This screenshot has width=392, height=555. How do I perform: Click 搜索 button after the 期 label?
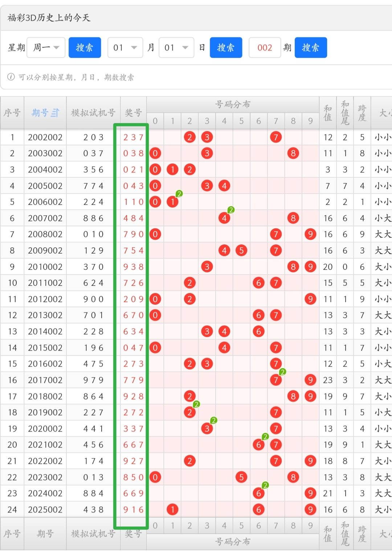[x=311, y=48]
